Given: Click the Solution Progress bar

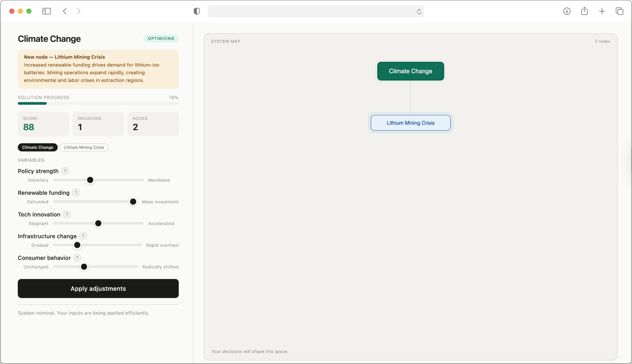Looking at the screenshot, I should (x=98, y=103).
